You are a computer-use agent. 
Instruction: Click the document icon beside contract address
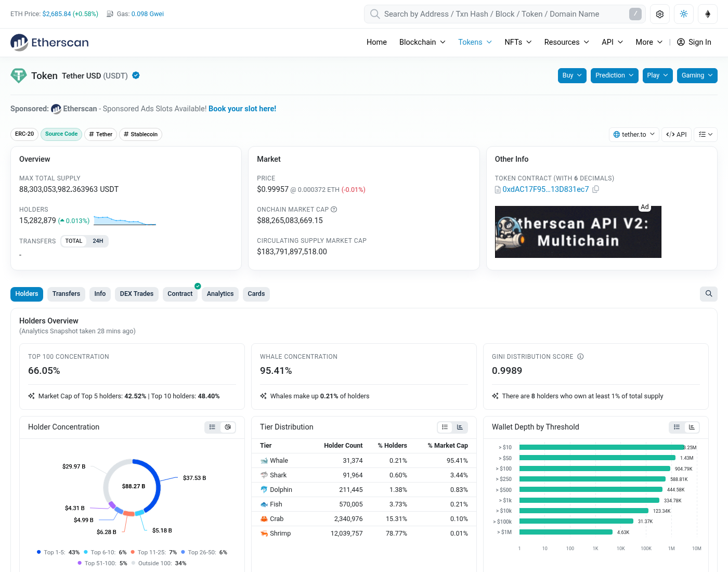pos(498,190)
